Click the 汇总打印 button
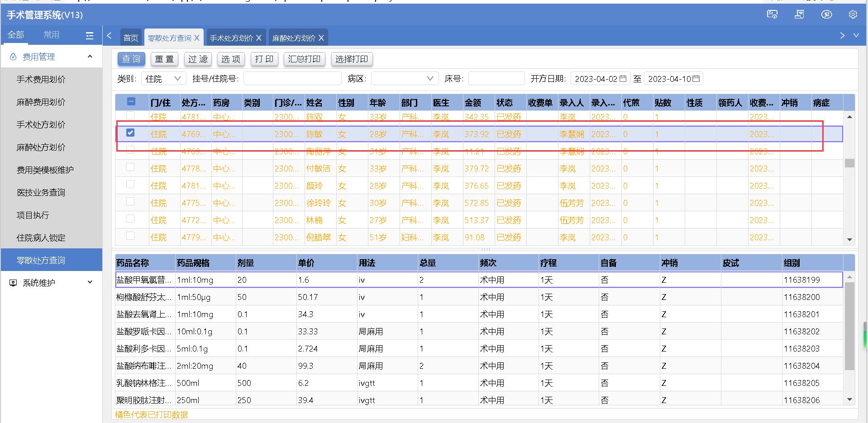 pos(304,59)
